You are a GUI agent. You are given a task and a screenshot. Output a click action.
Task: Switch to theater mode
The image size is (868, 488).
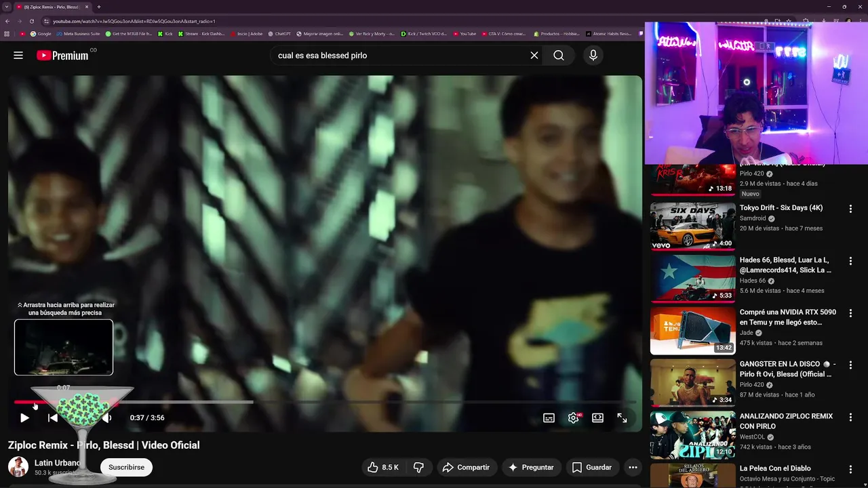point(597,418)
